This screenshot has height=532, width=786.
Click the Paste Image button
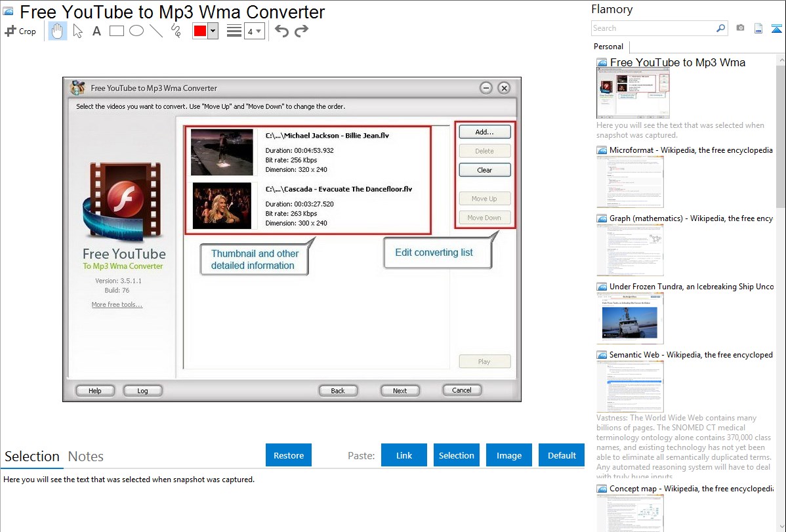pos(508,455)
